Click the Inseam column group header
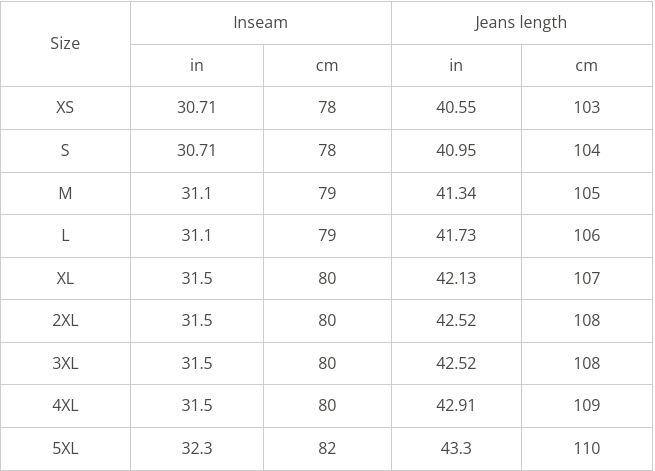 coord(260,22)
